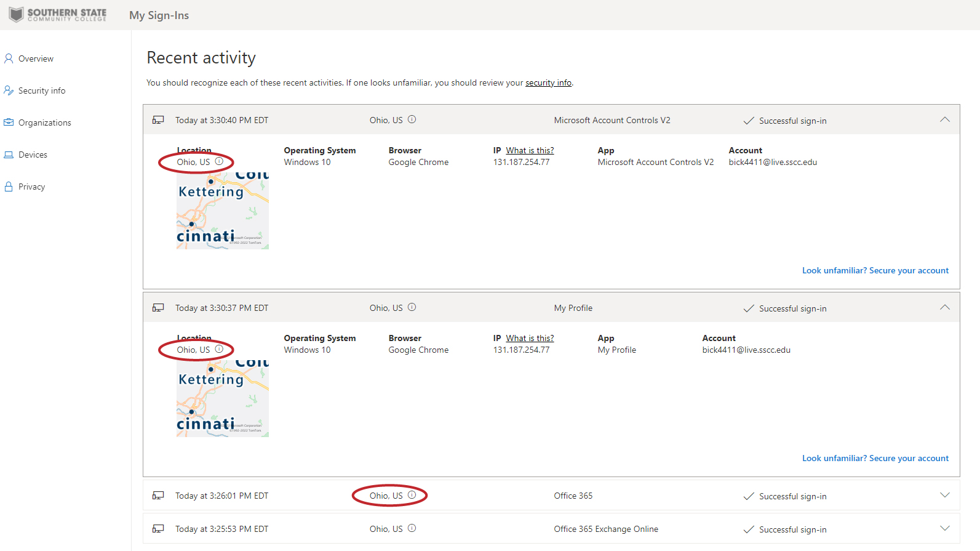
Task: Select 'Today at 3:30:40 PM EDT' timestamp
Action: 221,120
